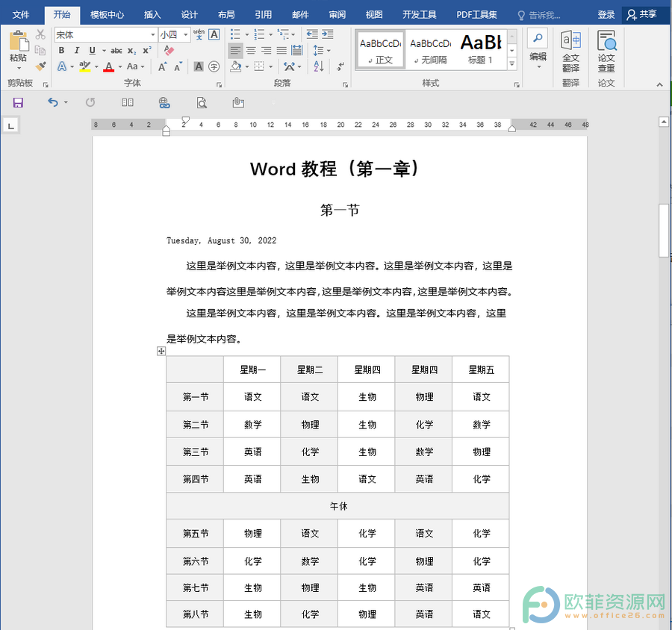Open the 文件 file tab
Image resolution: width=672 pixels, height=630 pixels.
click(x=21, y=15)
